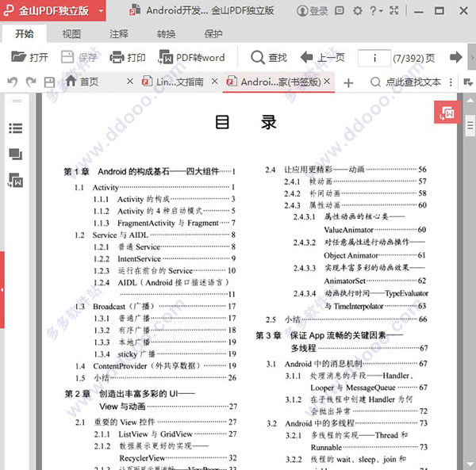The width and height of the screenshot is (476, 470).
Task: Switch to the 转换 ribbon tab
Action: pyautogui.click(x=166, y=33)
